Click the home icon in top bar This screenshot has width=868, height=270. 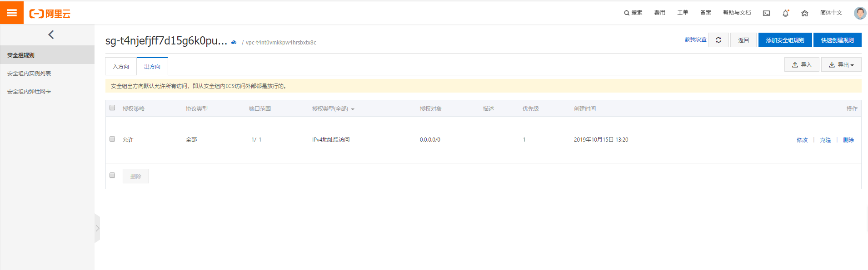[804, 13]
